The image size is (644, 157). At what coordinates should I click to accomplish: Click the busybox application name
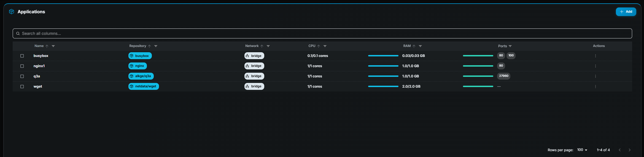point(41,56)
